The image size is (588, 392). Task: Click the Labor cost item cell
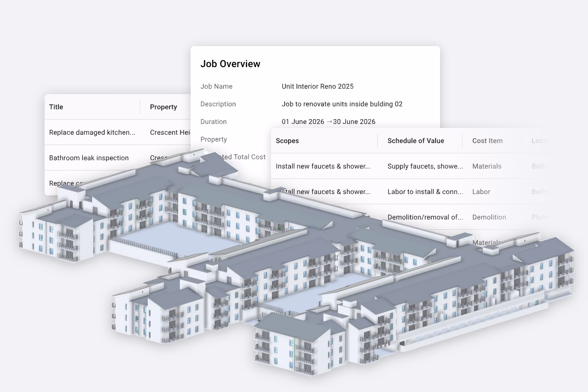(481, 192)
